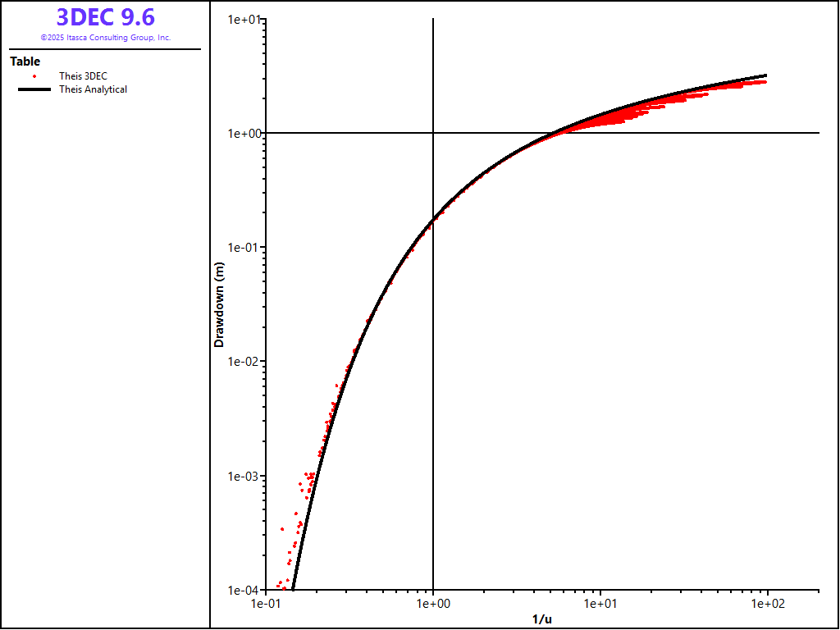840x630 pixels.
Task: Click the 1e-04 tick label on the Drawdown axis
Action: (244, 590)
